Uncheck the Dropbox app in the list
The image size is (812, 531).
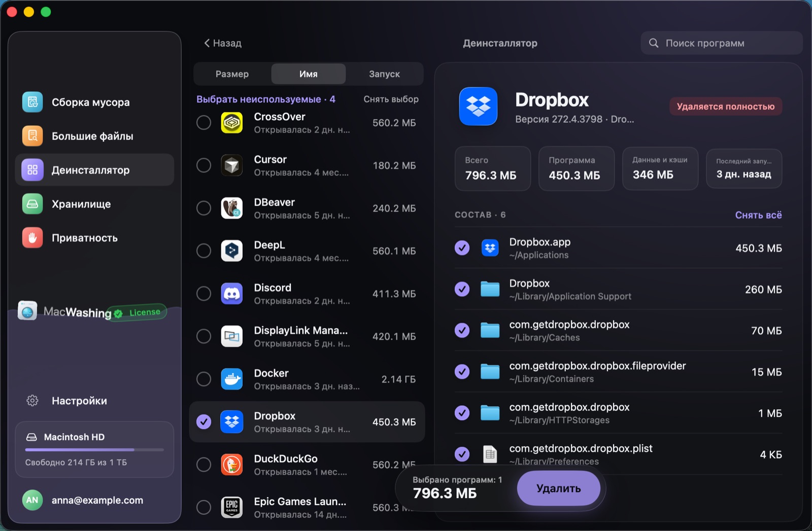click(204, 422)
